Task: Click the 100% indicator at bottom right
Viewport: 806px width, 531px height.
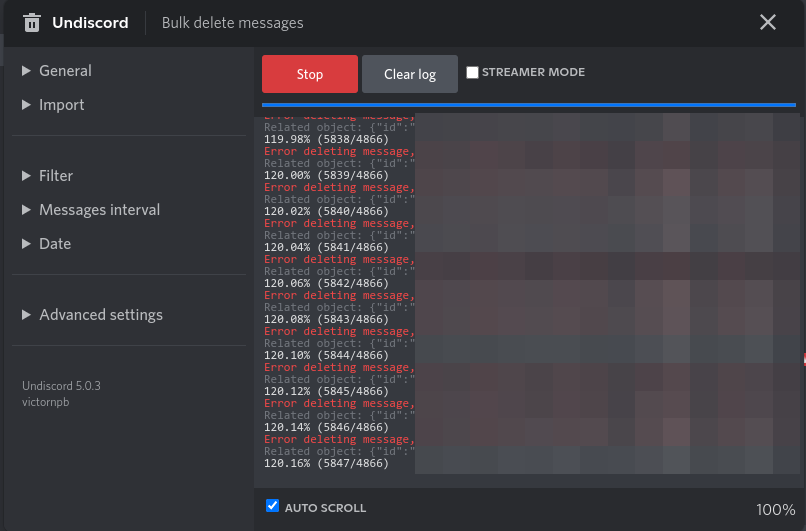Action: point(776,509)
